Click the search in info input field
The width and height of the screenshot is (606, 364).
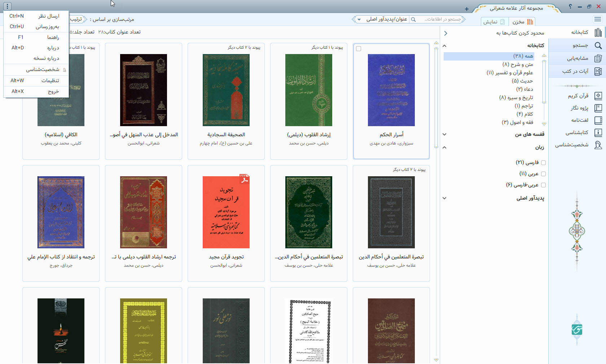tap(440, 19)
